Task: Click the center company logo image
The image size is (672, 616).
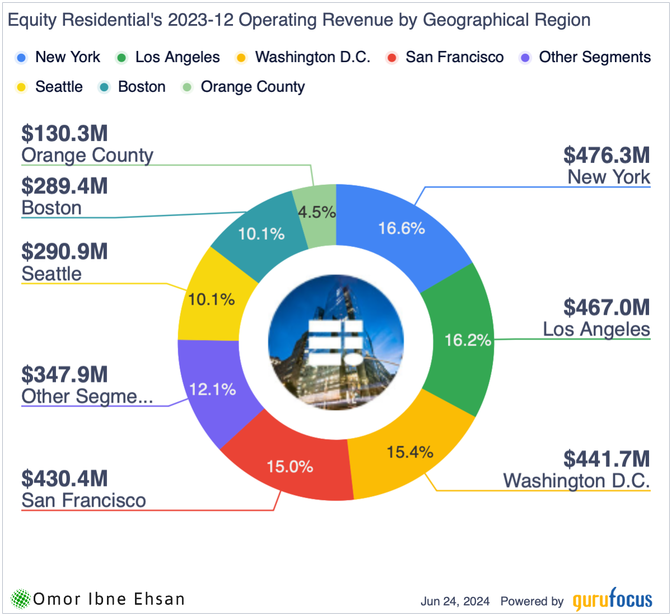Action: coord(336,342)
